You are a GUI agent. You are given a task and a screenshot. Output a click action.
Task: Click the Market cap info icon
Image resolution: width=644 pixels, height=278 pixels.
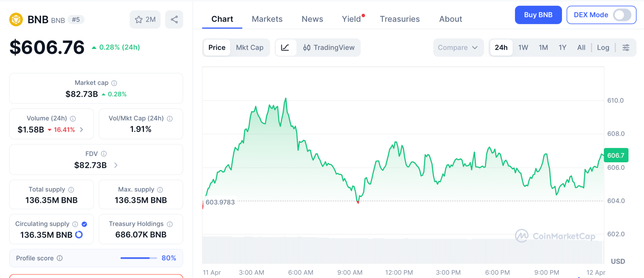click(x=114, y=83)
